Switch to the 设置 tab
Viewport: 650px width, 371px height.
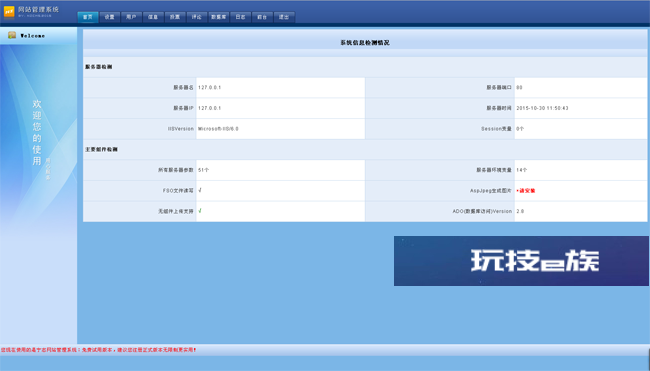point(109,17)
